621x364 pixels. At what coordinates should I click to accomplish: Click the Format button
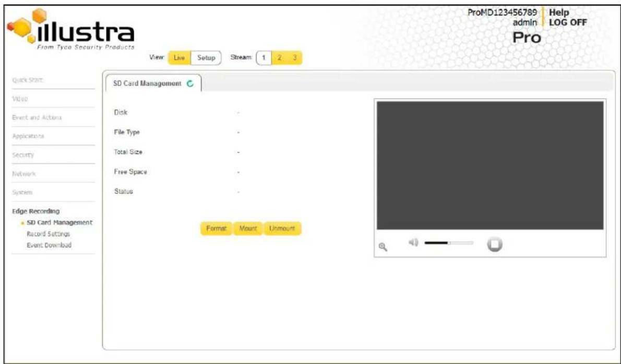tap(216, 228)
